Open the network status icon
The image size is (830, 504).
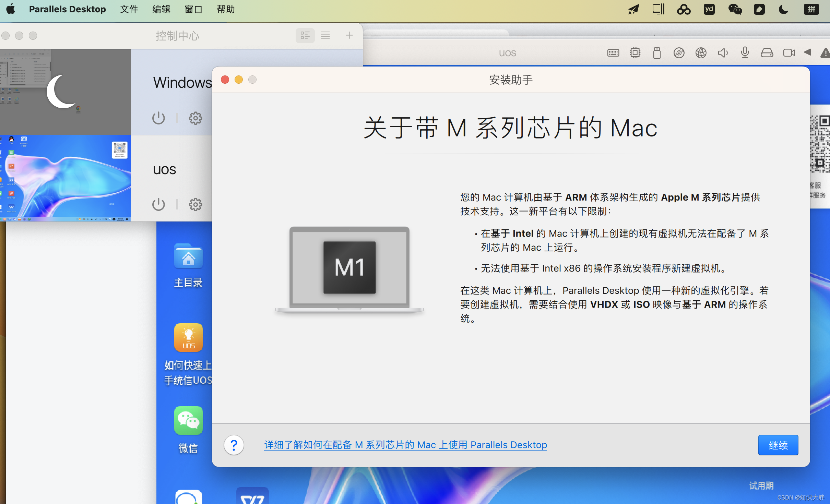click(701, 53)
